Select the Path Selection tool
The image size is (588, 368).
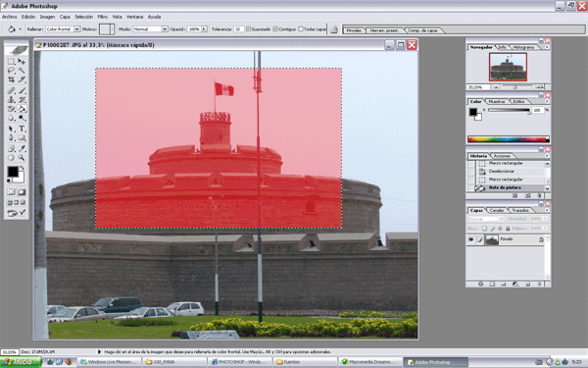click(11, 129)
